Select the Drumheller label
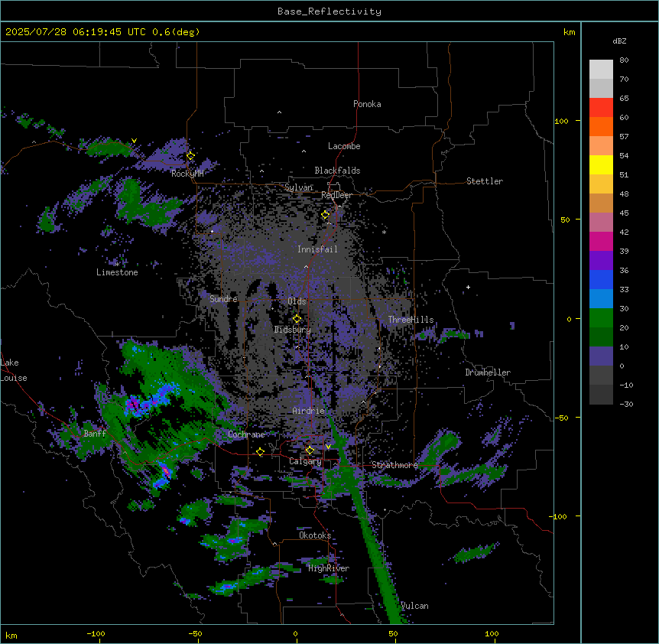This screenshot has width=659, height=644. click(488, 372)
